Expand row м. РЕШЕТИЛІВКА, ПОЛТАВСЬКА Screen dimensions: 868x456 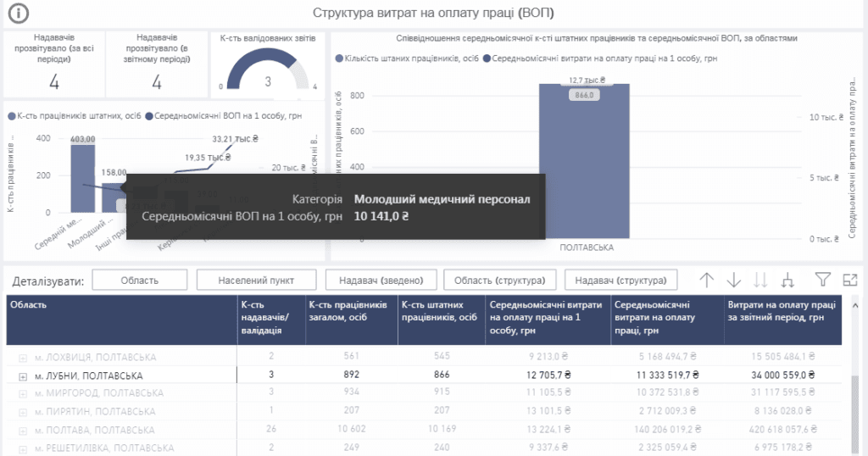click(x=23, y=449)
